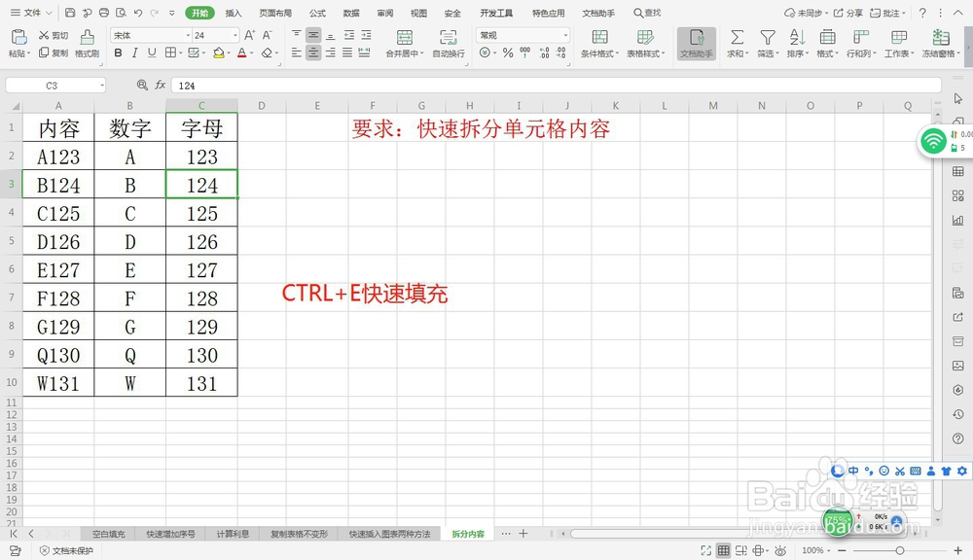Open number format dropdown 常规
Screen dimensions: 973x560
tap(565, 35)
